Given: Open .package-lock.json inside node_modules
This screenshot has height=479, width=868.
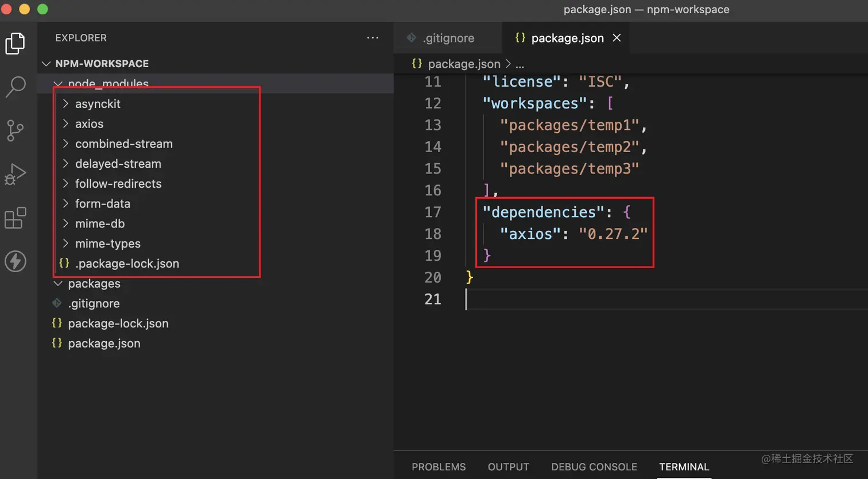Looking at the screenshot, I should click(127, 264).
